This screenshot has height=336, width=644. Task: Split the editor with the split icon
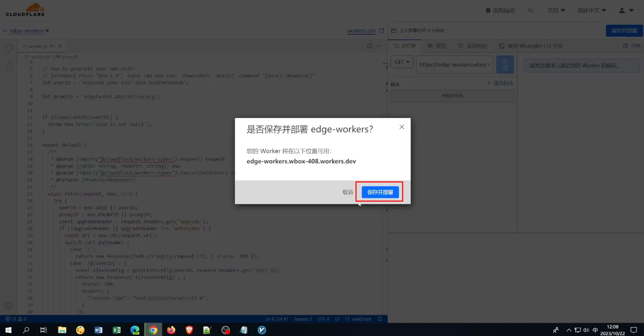370,46
